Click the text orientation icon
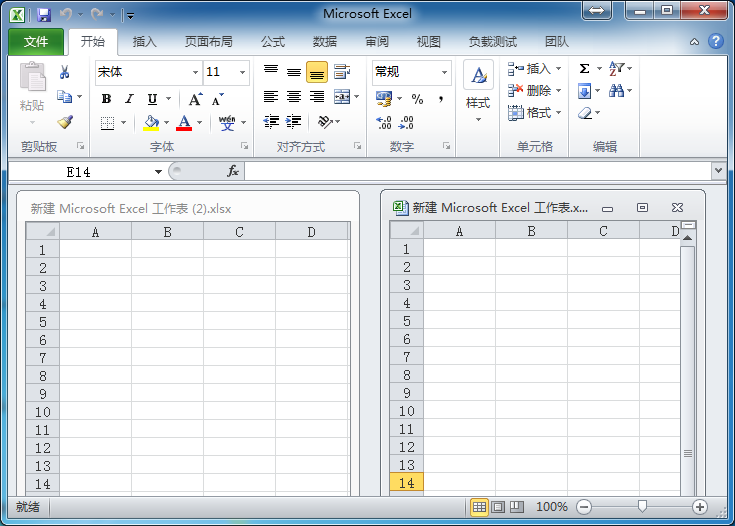The width and height of the screenshot is (735, 526). (x=325, y=122)
